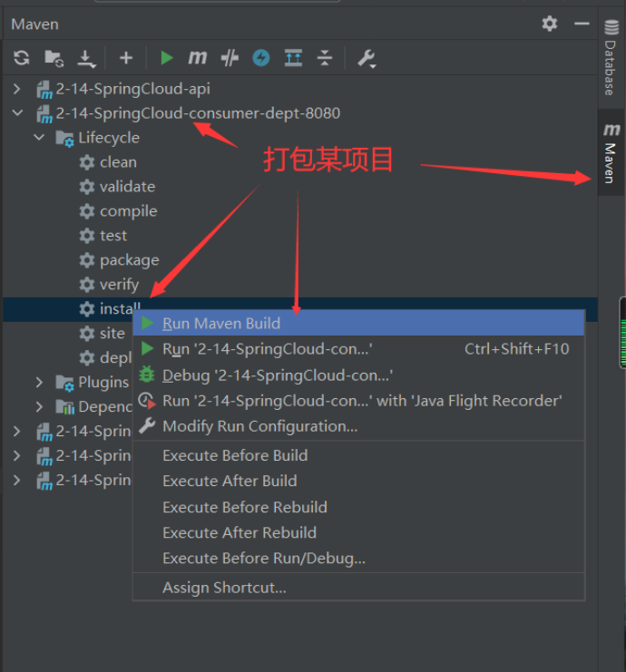Viewport: 626px width, 672px height.
Task: Toggle Skip Tests mode icon
Action: [230, 58]
